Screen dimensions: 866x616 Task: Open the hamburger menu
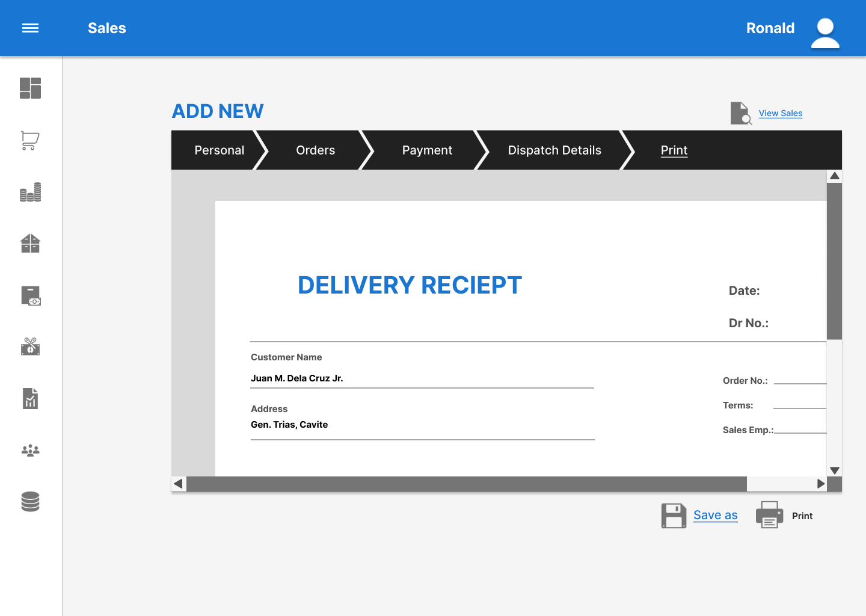click(x=30, y=28)
